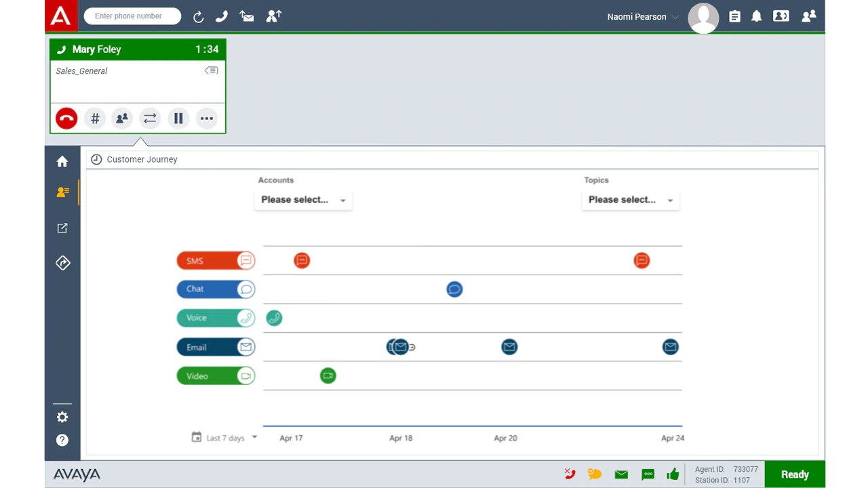Click the Customer Journey clock icon
Screen dimensions: 868x488
click(x=96, y=159)
